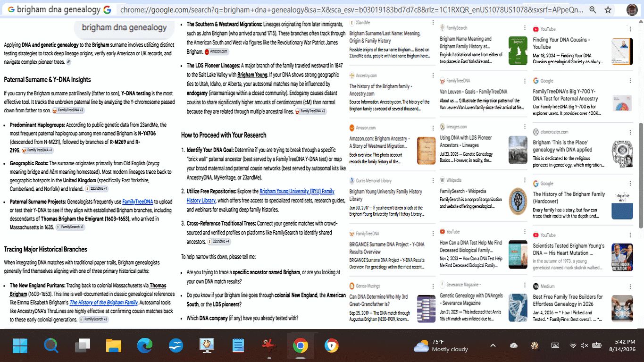Screen dimensions: 644x362
Task: Click the volume icon in system tray
Action: (584, 345)
